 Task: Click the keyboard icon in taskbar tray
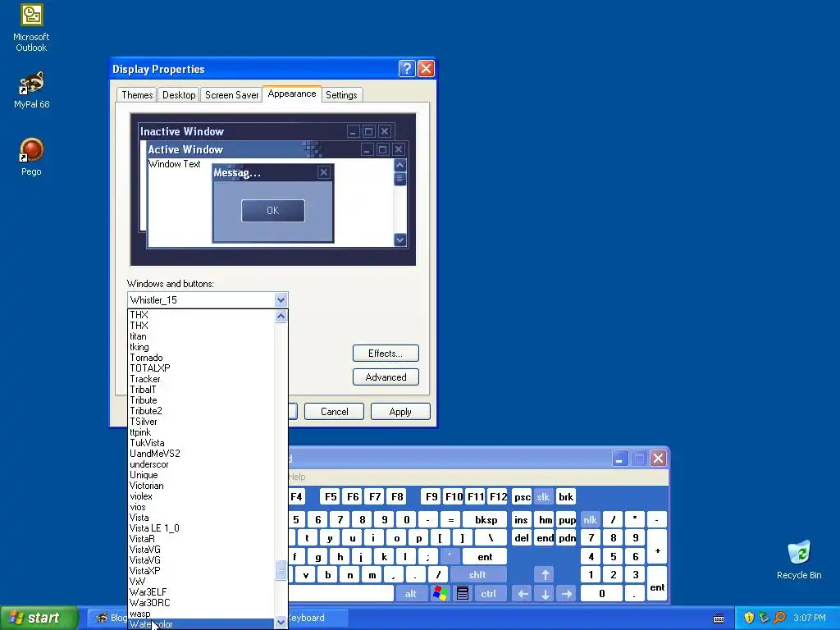click(x=719, y=619)
